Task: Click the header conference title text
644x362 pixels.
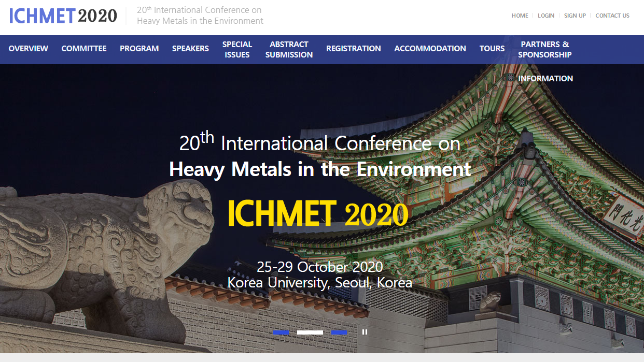Action: [200, 16]
